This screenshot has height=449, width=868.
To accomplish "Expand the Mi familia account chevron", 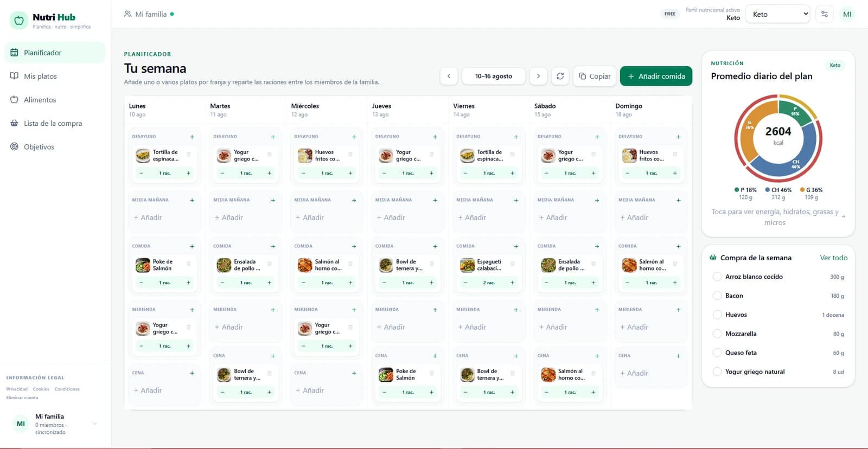I will (x=95, y=424).
